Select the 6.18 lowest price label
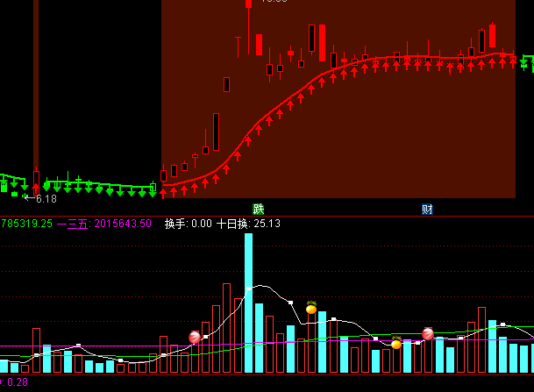This screenshot has height=392, width=534. (46, 199)
